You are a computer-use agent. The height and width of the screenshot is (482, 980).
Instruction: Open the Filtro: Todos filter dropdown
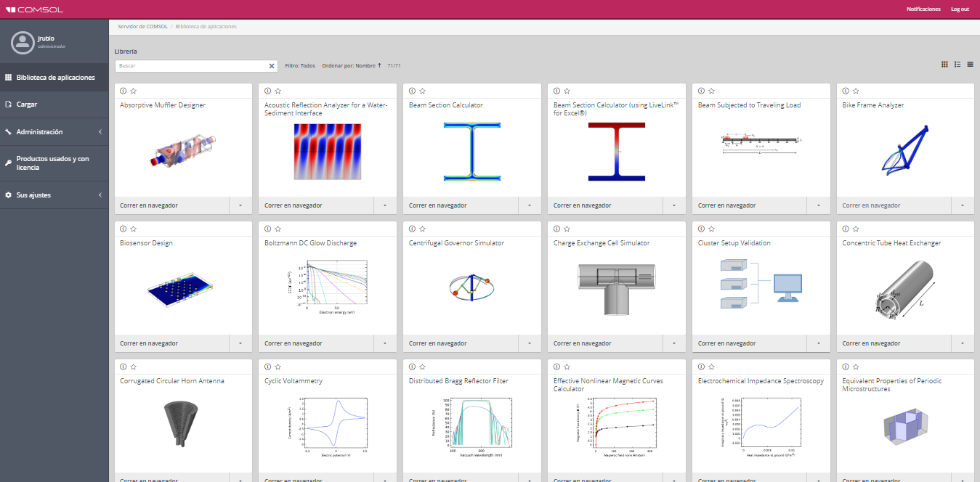click(x=300, y=65)
